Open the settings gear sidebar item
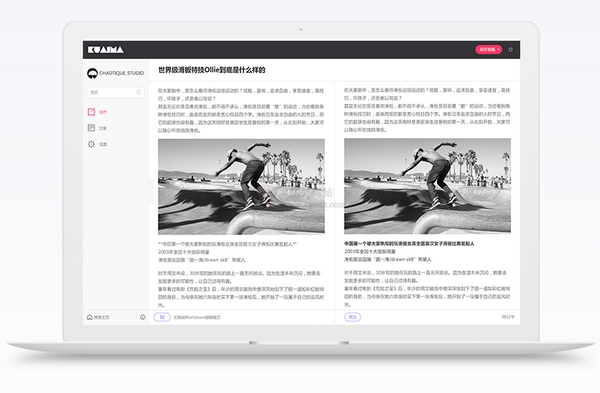The height and width of the screenshot is (393, 600). 97,144
